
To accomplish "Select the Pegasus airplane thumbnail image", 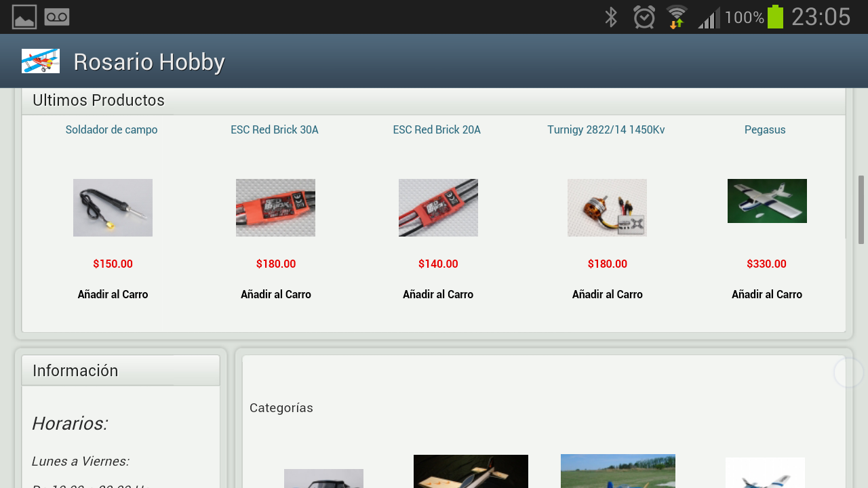I will (767, 201).
